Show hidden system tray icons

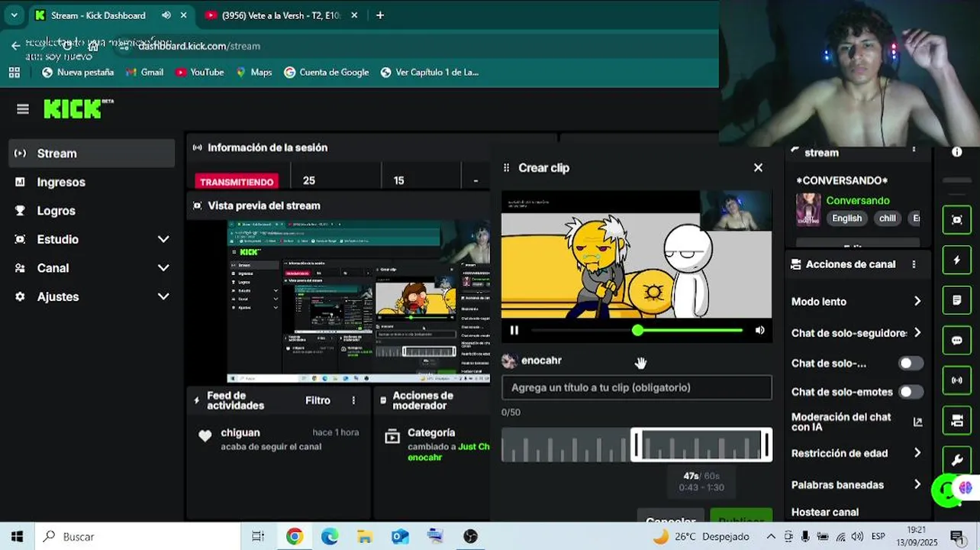771,537
